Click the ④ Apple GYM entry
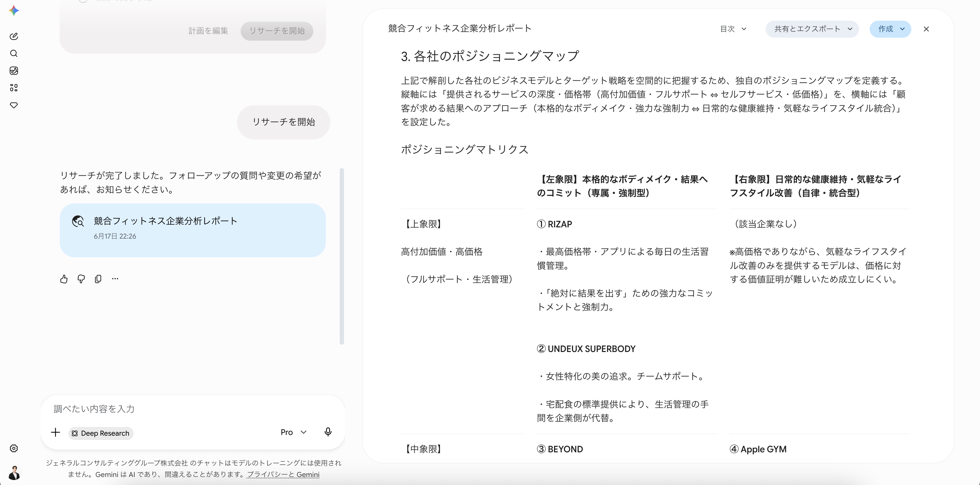The height and width of the screenshot is (485, 980). point(758,449)
